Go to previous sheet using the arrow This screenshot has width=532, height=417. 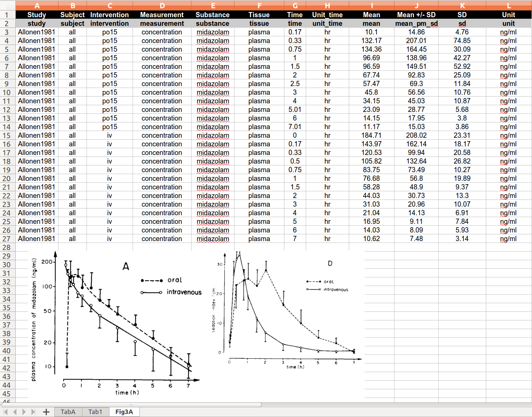(15, 412)
